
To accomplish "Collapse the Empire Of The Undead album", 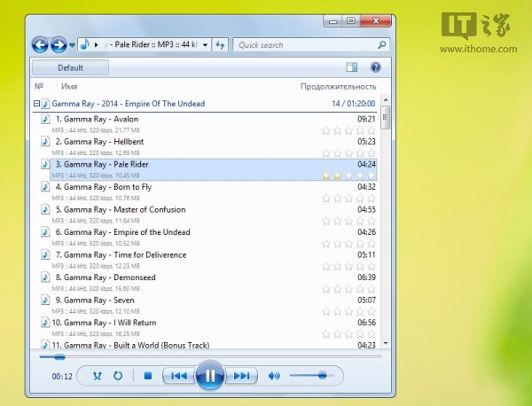I will [36, 104].
